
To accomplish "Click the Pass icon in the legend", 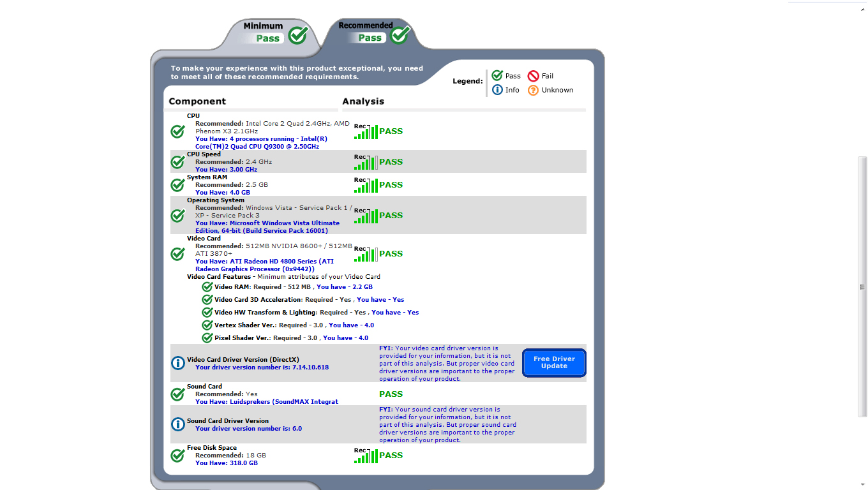I will 497,76.
